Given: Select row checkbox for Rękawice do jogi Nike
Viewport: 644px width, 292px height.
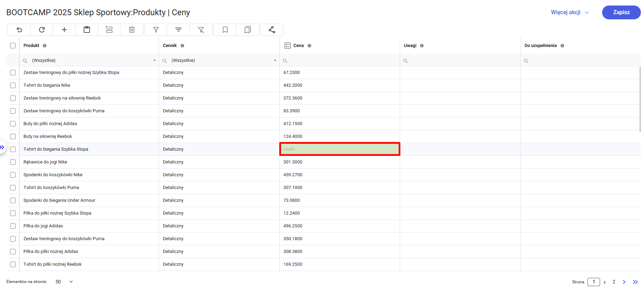Looking at the screenshot, I should coord(13,162).
